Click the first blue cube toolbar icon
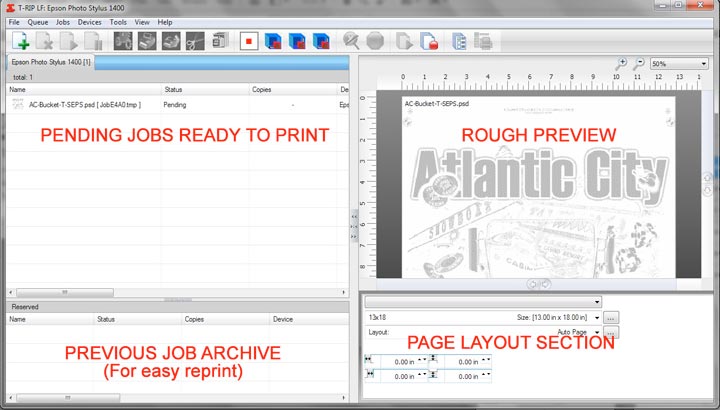720x410 pixels. pos(273,41)
